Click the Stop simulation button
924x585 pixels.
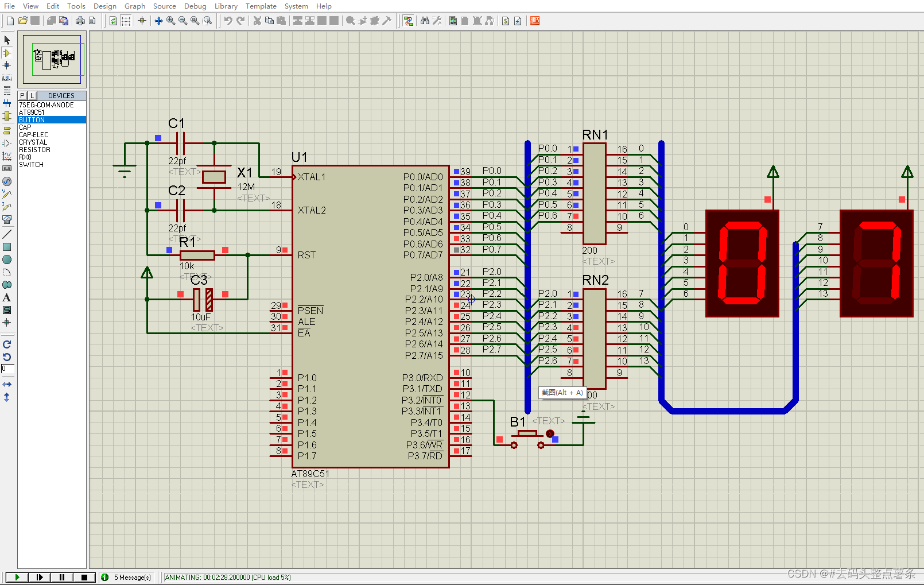pos(84,578)
